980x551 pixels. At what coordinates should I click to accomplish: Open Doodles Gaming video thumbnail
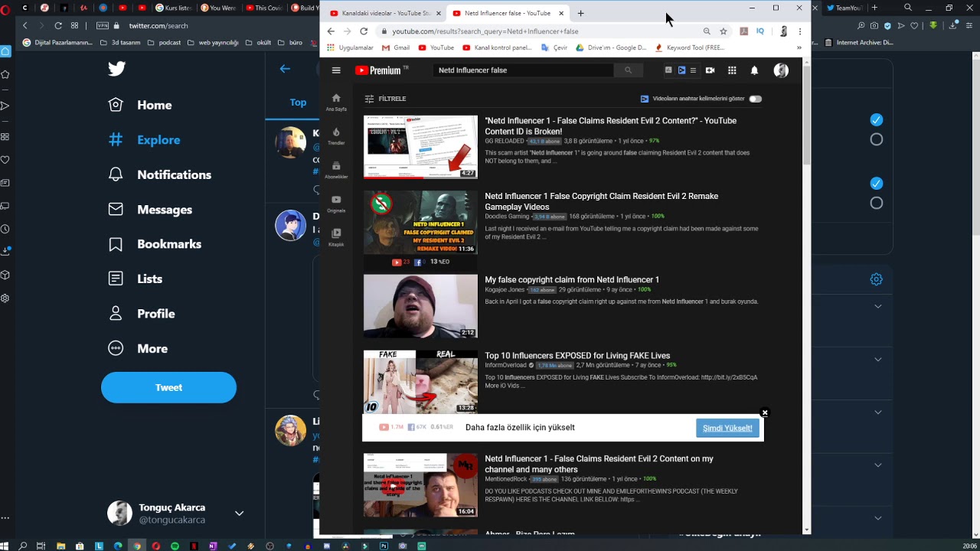tap(420, 223)
